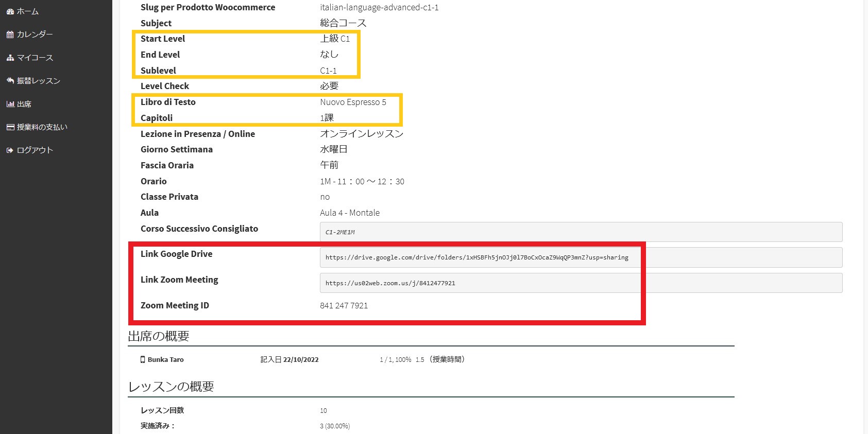The image size is (868, 434).
Task: Click the student name Bunka Taro
Action: 165,359
